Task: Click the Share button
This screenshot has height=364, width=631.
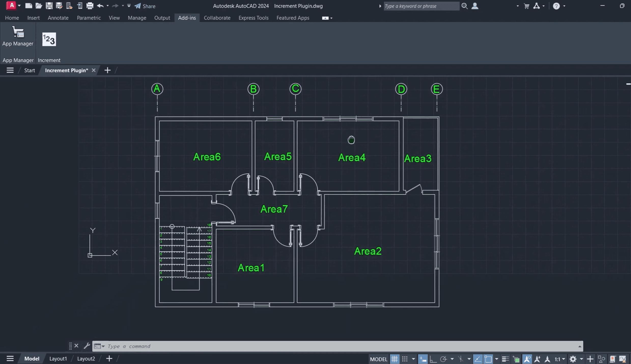Action: pyautogui.click(x=145, y=6)
